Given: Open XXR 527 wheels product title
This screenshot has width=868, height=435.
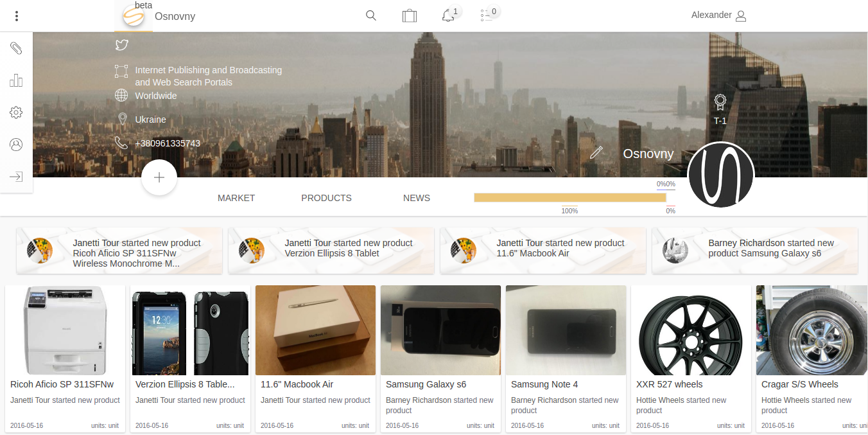Looking at the screenshot, I should [669, 384].
